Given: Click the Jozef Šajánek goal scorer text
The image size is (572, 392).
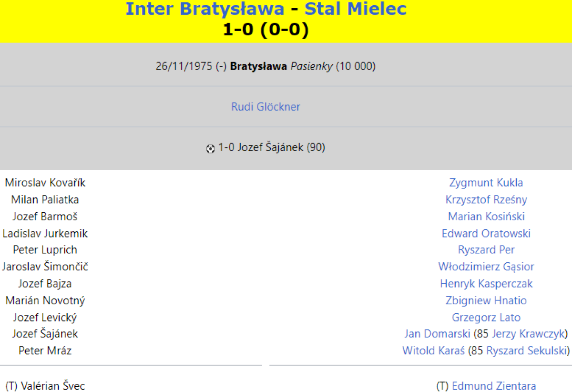Looking at the screenshot, I should tap(270, 148).
